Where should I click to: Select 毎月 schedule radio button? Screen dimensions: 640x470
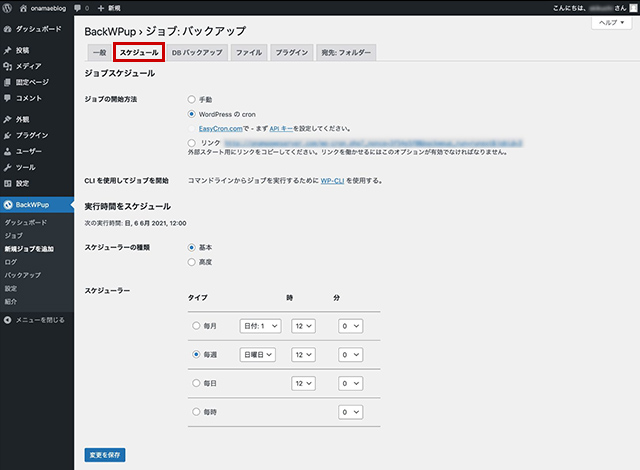pyautogui.click(x=196, y=326)
